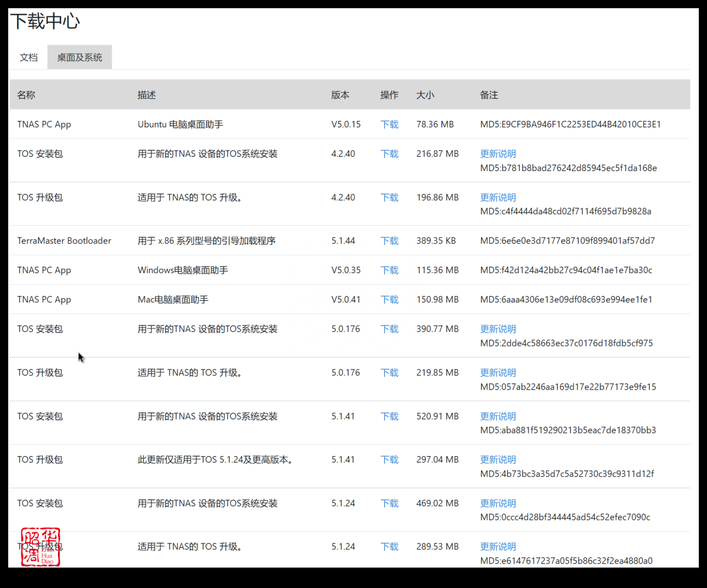This screenshot has height=588, width=707.
Task: Open 更新说明 for TOS 安装包 5.1.41
Action: [x=497, y=416]
